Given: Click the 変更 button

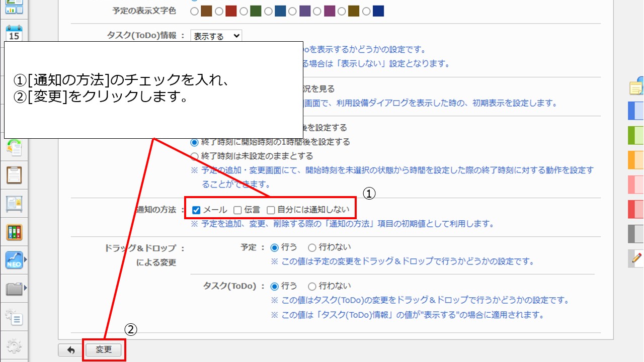Looking at the screenshot, I should [x=104, y=350].
